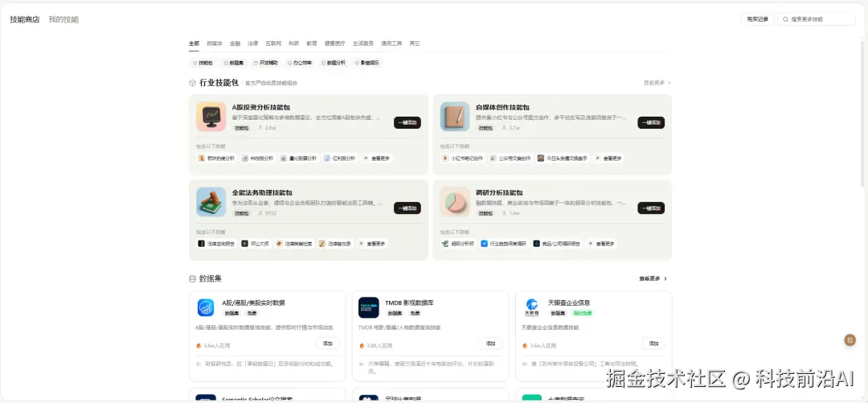This screenshot has height=403, width=868.
Task: Select the 健康医疗 category tab
Action: pyautogui.click(x=335, y=43)
